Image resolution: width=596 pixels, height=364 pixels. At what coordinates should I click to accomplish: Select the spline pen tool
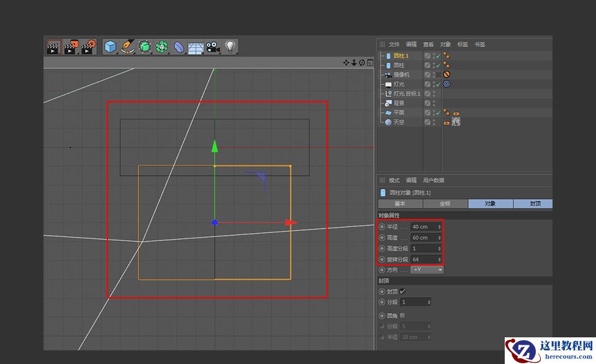(x=127, y=47)
